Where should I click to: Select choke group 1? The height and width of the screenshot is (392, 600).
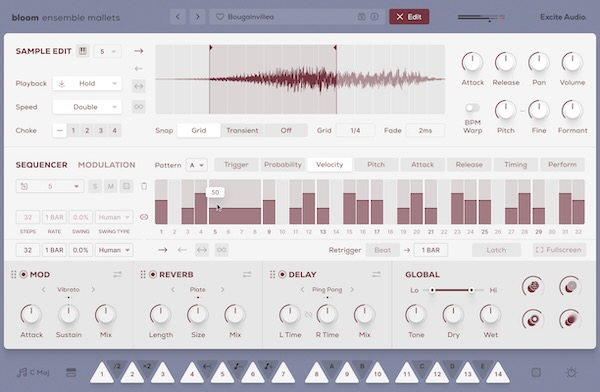73,131
